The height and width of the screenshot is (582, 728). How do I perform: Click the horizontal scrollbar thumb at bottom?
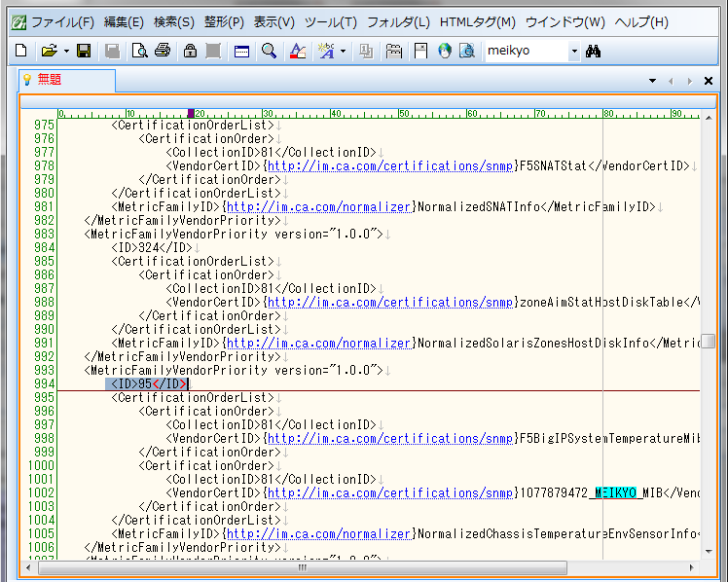pos(301,566)
